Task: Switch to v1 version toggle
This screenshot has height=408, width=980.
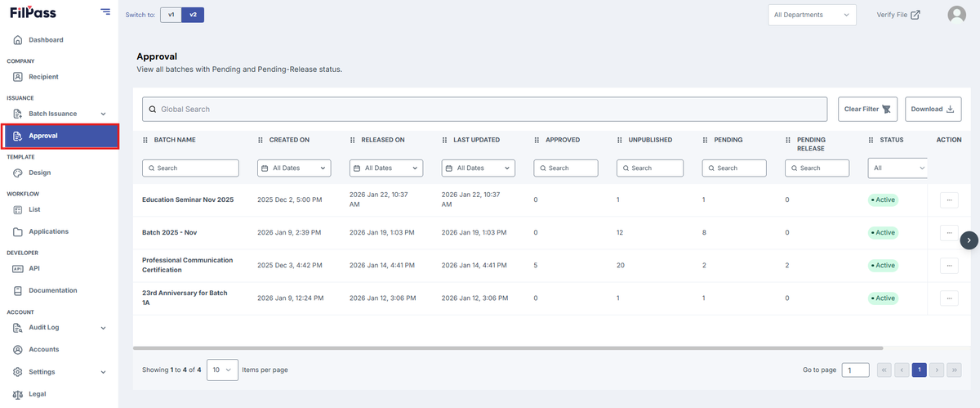Action: (x=171, y=15)
